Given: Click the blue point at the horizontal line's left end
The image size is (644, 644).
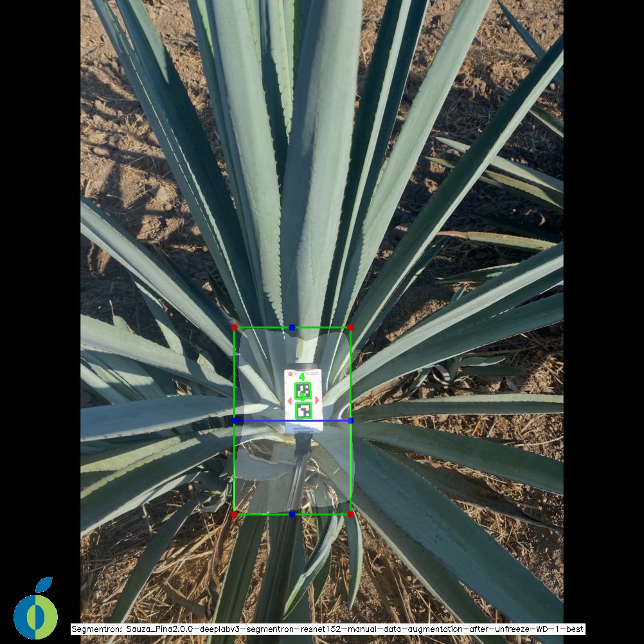Looking at the screenshot, I should (x=234, y=420).
